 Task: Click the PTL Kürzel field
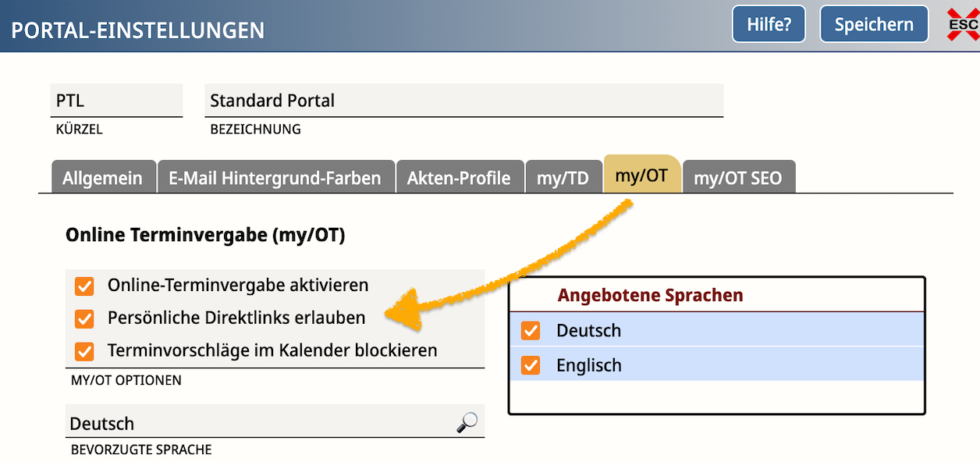click(115, 101)
